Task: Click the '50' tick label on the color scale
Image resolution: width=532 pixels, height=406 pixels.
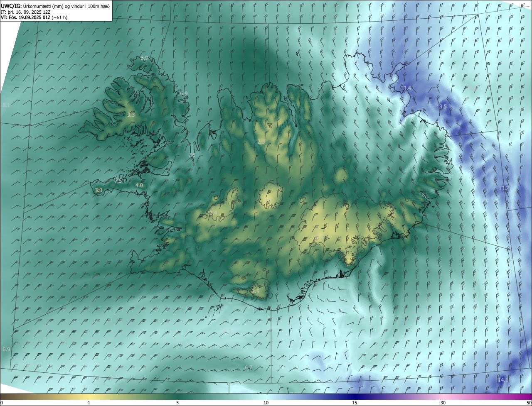Action: pyautogui.click(x=529, y=403)
